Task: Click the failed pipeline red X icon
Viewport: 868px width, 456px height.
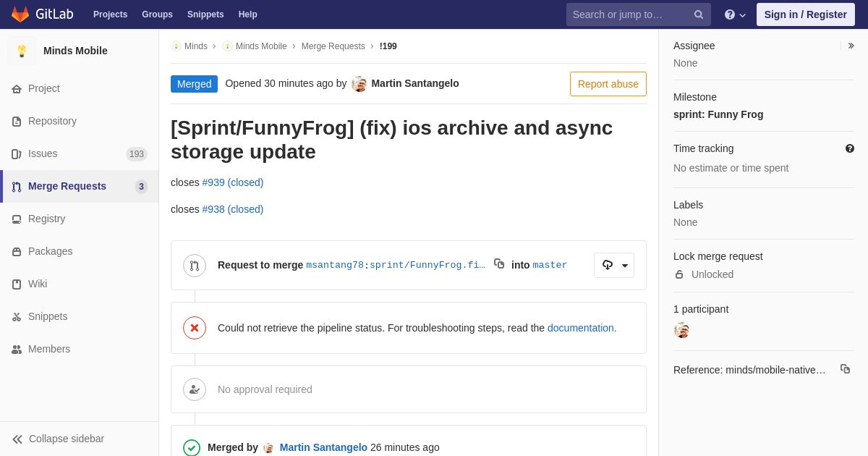Action: [195, 328]
